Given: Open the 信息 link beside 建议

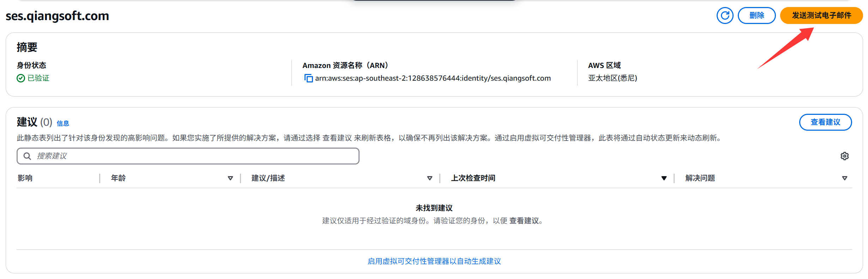Looking at the screenshot, I should pyautogui.click(x=63, y=123).
